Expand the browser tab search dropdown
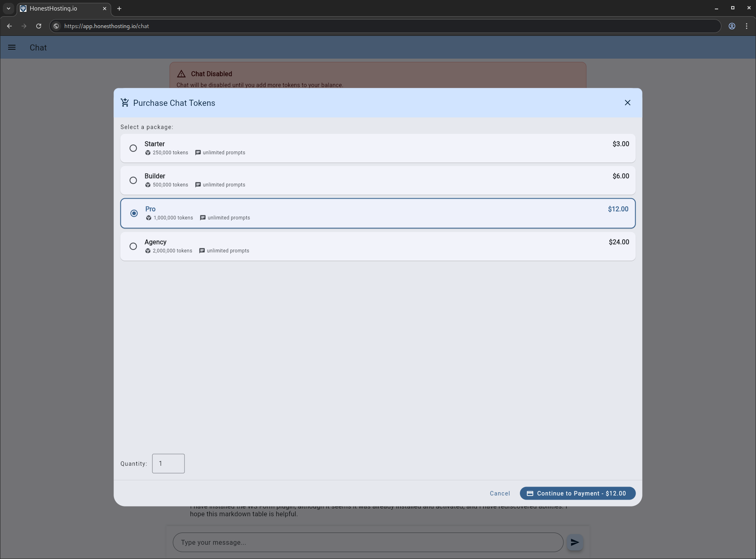 click(x=9, y=9)
